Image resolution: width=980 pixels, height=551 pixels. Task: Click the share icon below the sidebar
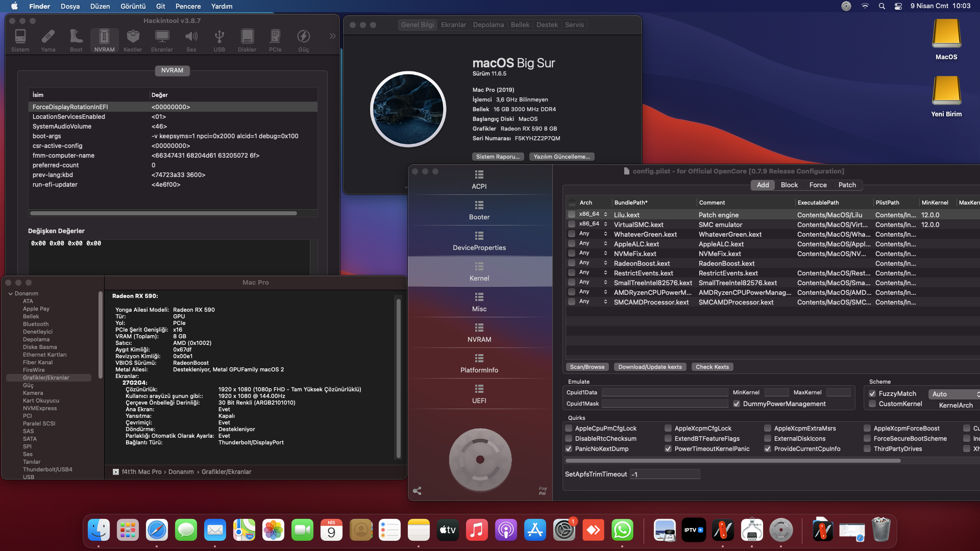click(417, 491)
